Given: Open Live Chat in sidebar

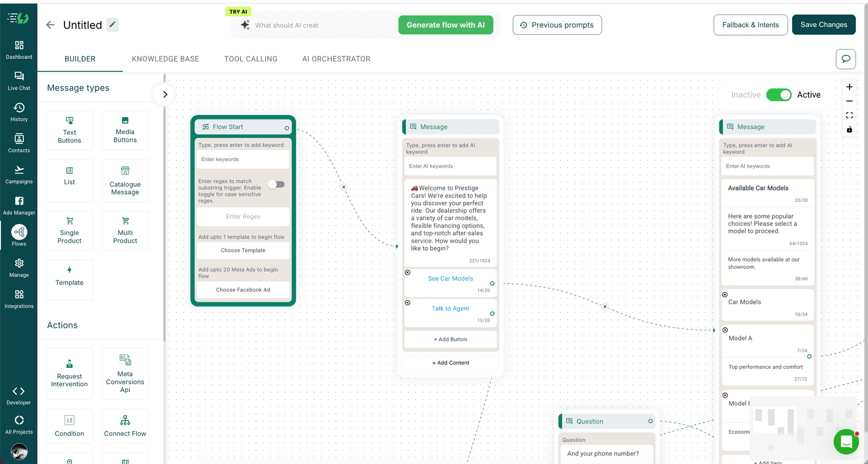Looking at the screenshot, I should tap(19, 81).
